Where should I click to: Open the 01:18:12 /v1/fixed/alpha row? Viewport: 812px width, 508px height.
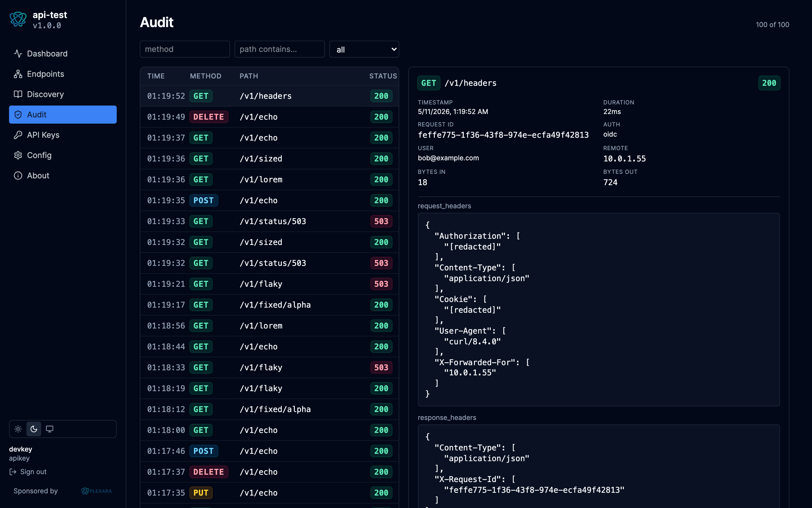(270, 409)
